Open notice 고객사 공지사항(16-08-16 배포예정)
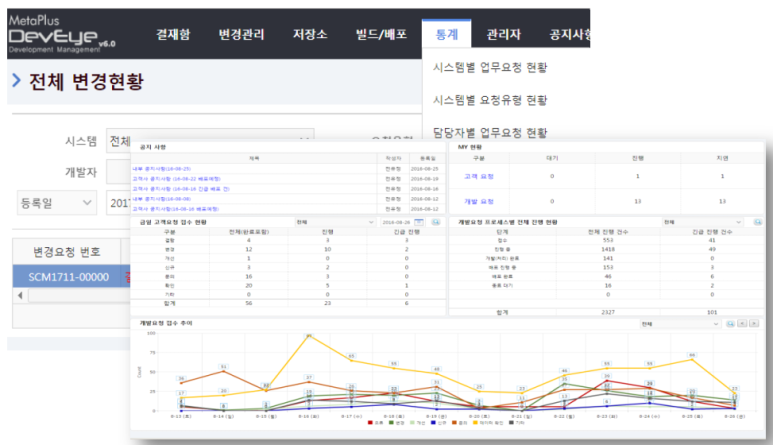This screenshot has height=445, width=773. pyautogui.click(x=175, y=209)
